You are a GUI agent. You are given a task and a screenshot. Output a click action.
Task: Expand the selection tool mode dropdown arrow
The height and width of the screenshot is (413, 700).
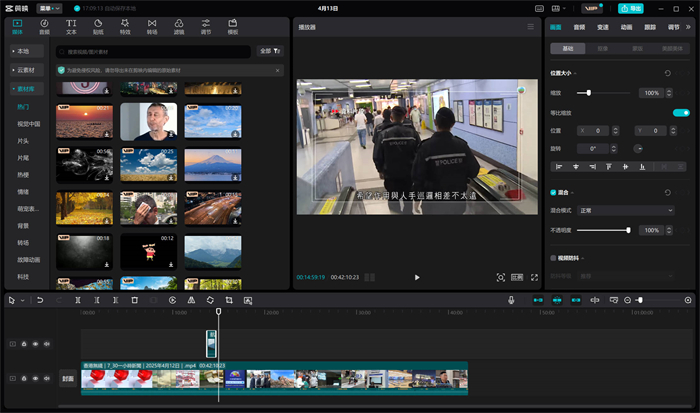click(22, 300)
